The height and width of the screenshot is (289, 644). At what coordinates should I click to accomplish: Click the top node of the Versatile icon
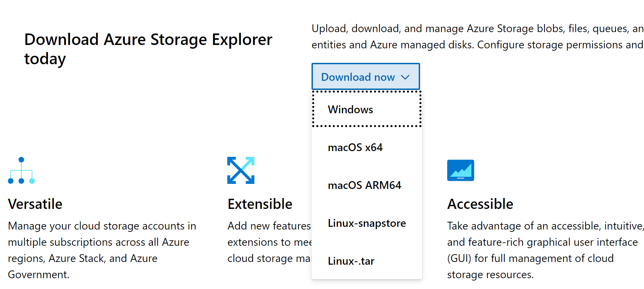(21, 160)
